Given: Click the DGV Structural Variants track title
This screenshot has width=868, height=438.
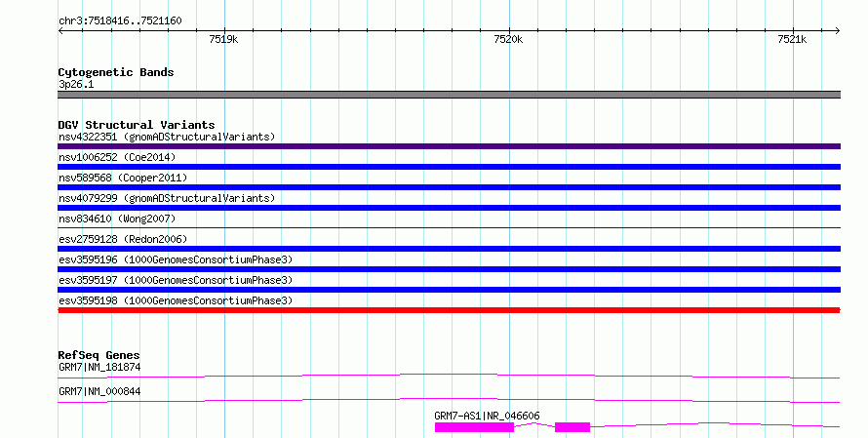Looking at the screenshot, I should pos(137,125).
